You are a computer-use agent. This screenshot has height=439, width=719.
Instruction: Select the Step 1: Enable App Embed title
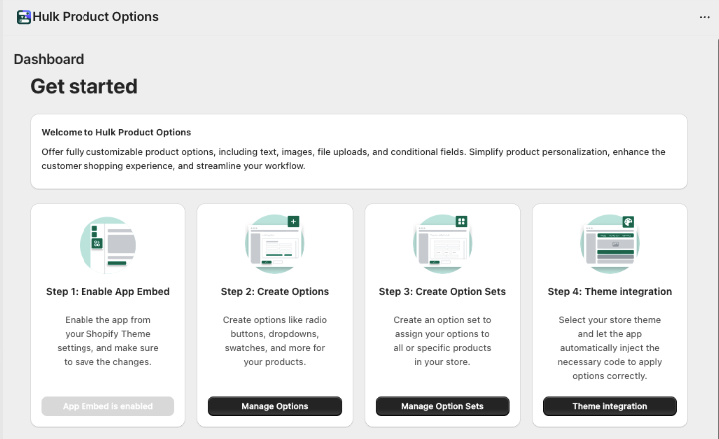[x=108, y=292]
